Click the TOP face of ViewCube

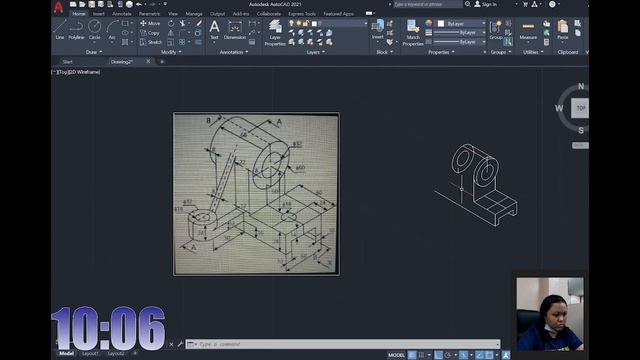(x=580, y=108)
